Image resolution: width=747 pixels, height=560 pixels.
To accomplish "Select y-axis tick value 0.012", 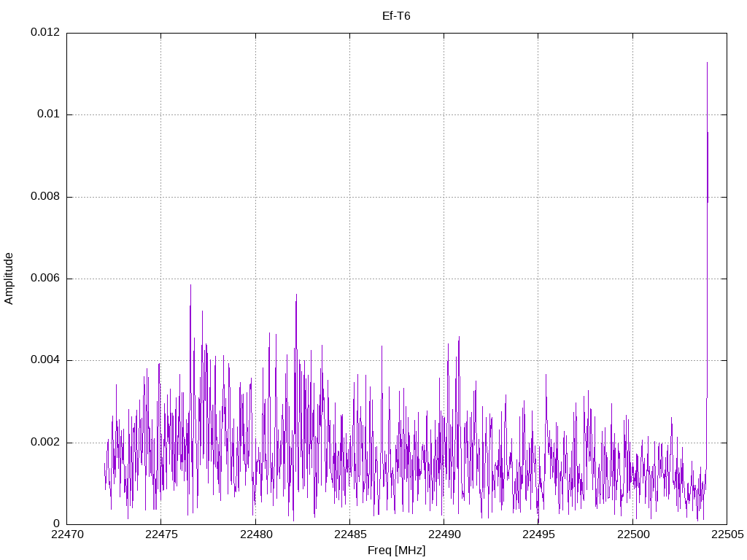I will tap(45, 32).
